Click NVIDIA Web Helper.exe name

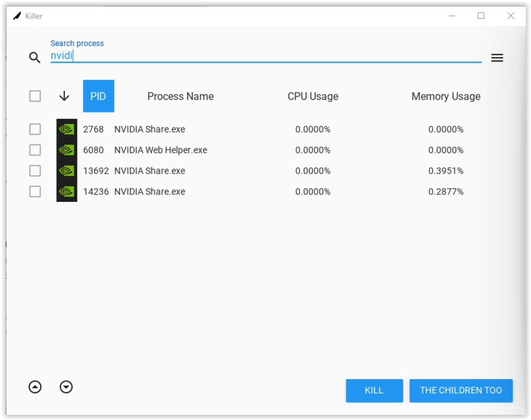161,150
